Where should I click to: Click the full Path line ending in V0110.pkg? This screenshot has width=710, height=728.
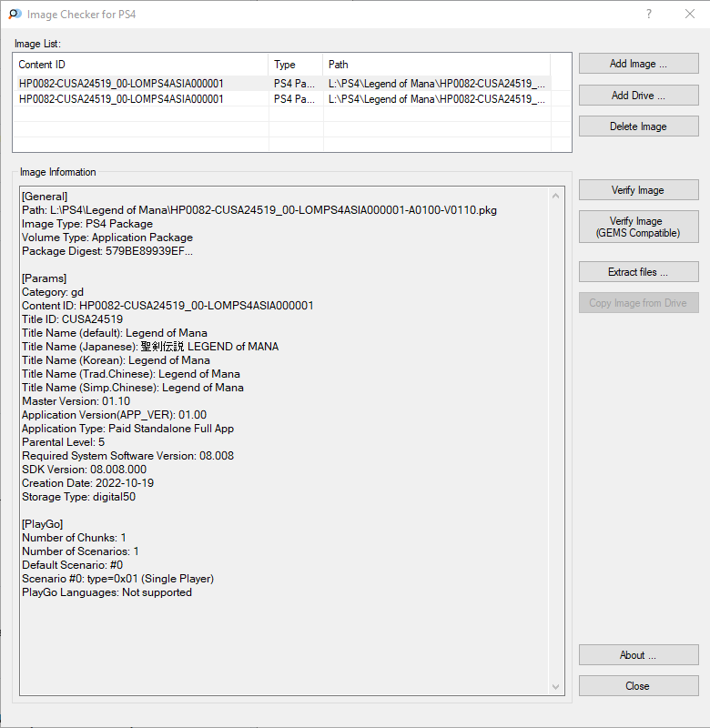click(259, 210)
